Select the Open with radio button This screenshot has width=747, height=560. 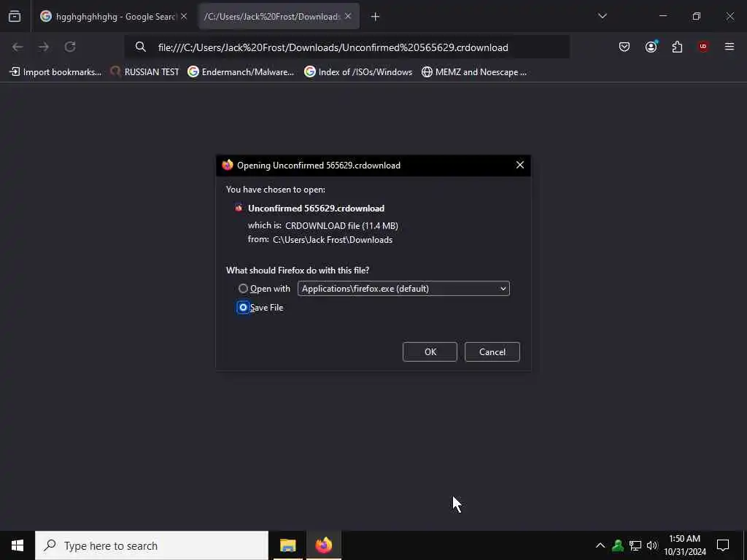pos(243,289)
